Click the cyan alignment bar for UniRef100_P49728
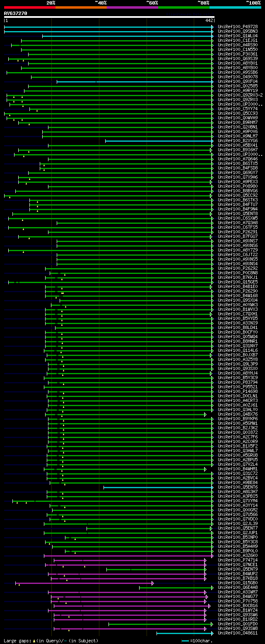 tap(109, 27)
